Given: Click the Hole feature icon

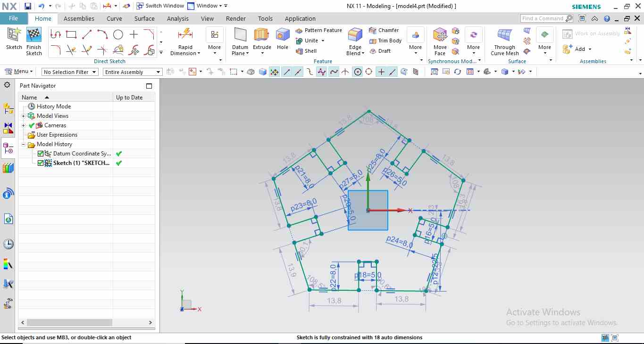Looking at the screenshot, I should tap(283, 34).
